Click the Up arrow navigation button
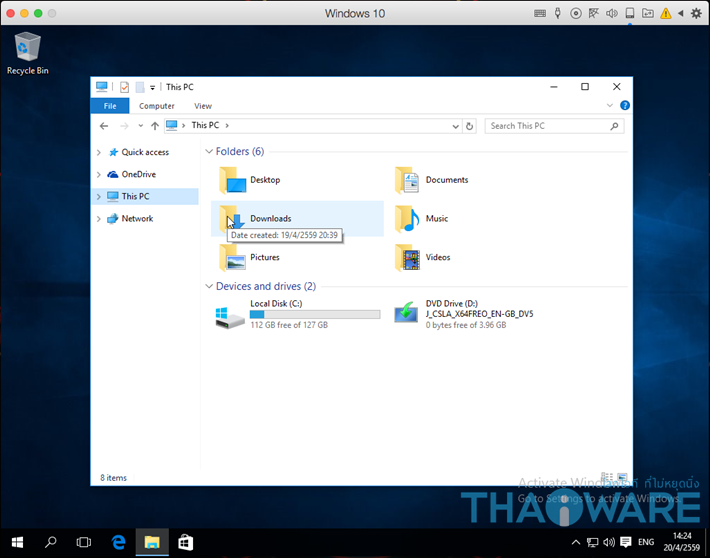 [154, 126]
